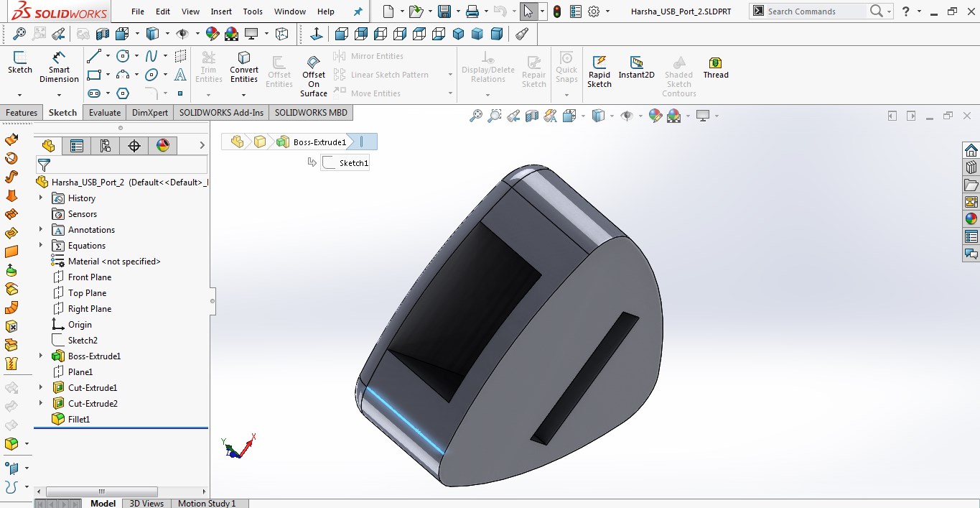
Task: Click Sketch1 in the breadcrumb
Action: 346,163
